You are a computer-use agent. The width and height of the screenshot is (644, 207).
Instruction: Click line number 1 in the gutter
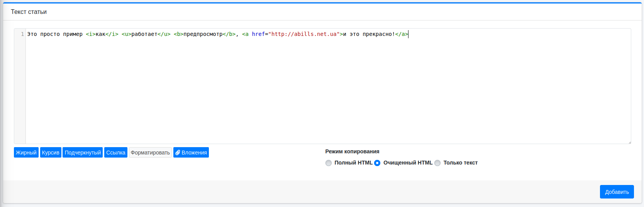22,34
